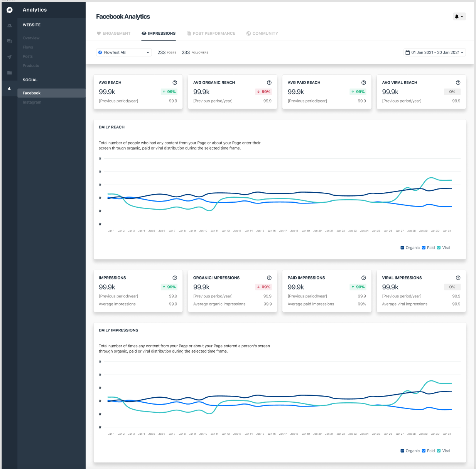Viewport: 476px width, 469px height.
Task: Click the hashtag speech-bubble logo
Action: 10,10
